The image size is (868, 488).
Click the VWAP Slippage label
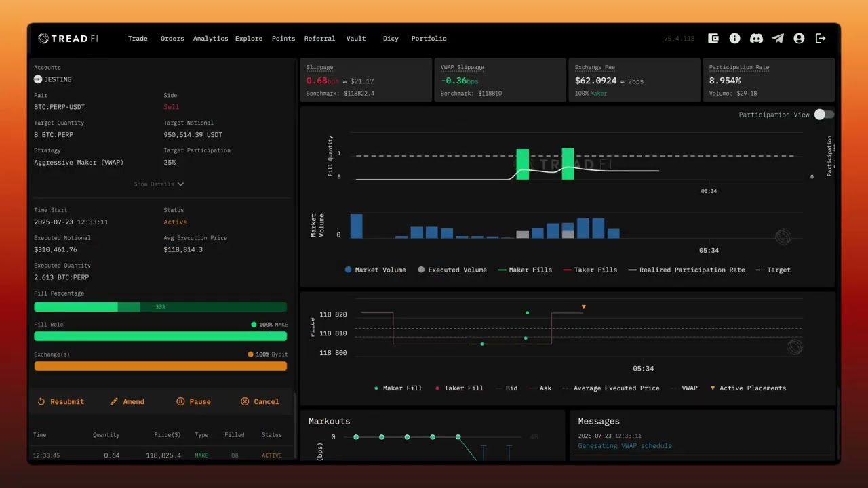[462, 68]
